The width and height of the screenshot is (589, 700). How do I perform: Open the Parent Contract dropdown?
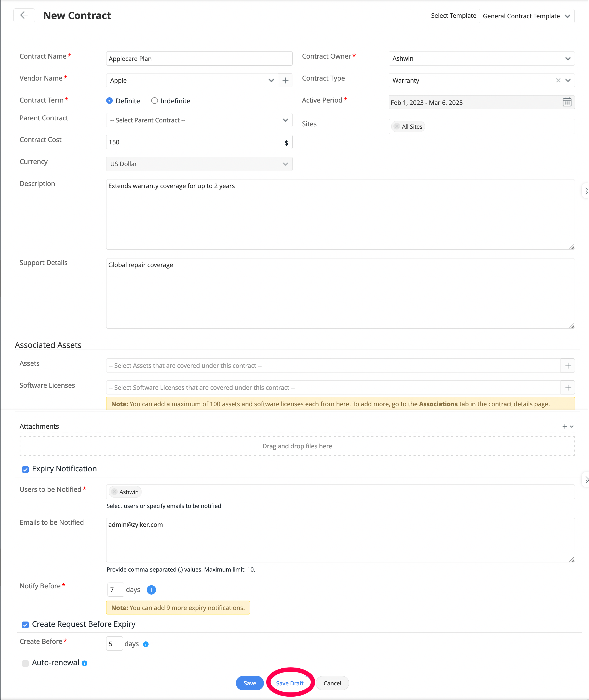(x=199, y=120)
